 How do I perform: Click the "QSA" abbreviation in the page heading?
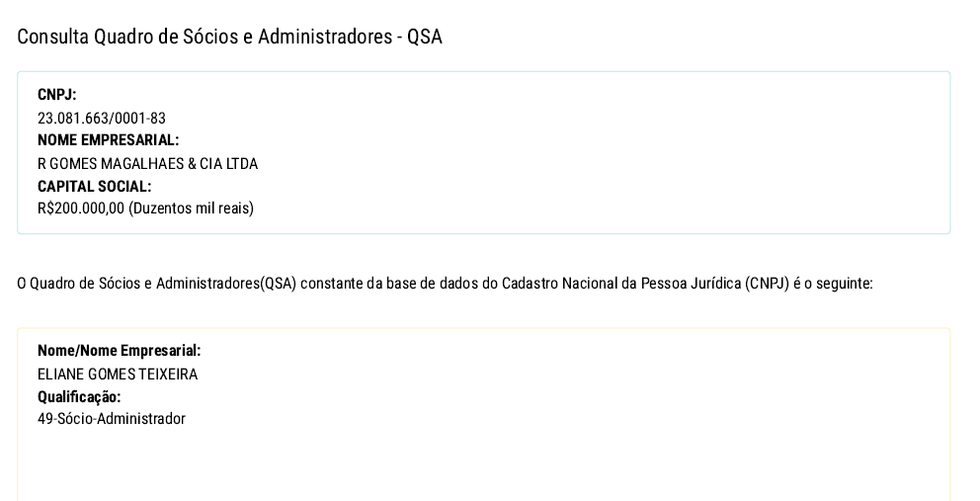point(425,38)
